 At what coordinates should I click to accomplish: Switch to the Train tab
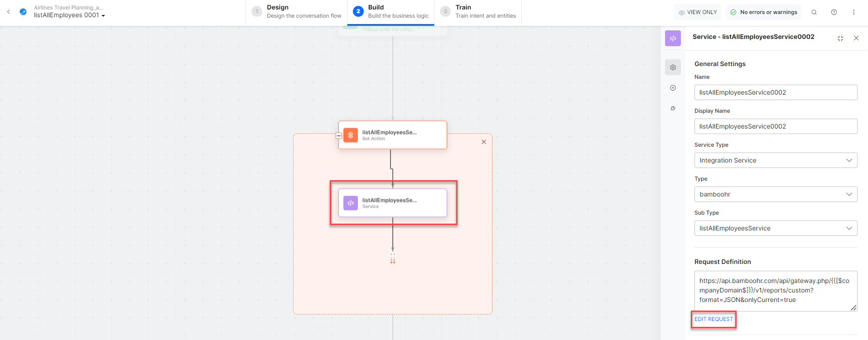tap(478, 12)
